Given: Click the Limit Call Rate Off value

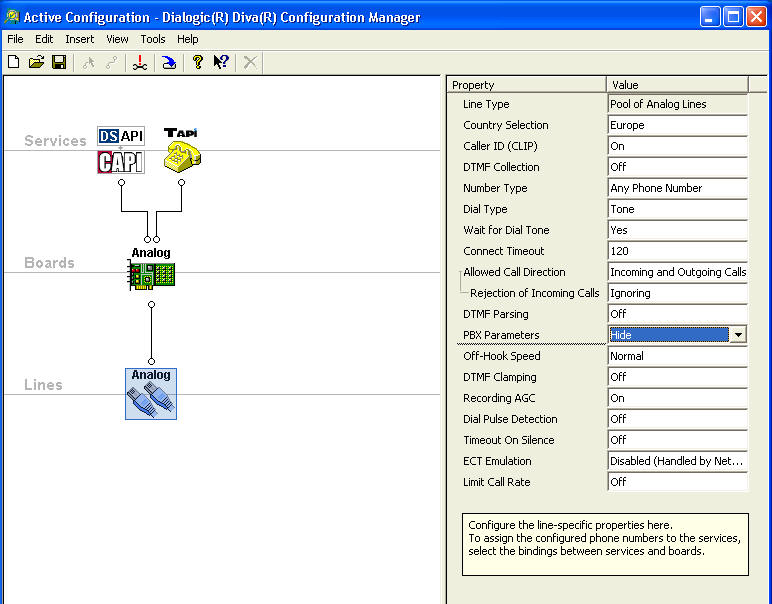Looking at the screenshot, I should coord(678,482).
